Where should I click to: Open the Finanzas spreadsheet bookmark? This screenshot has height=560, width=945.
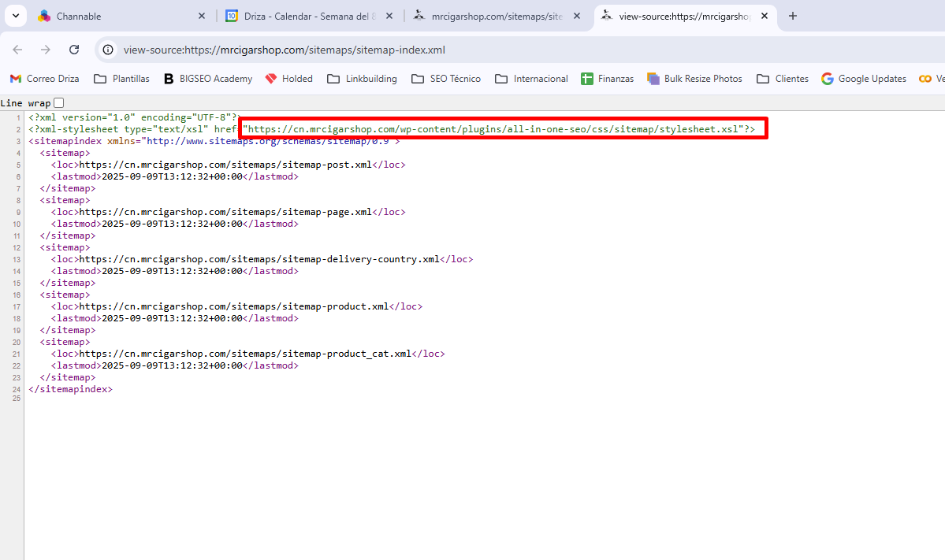point(607,79)
